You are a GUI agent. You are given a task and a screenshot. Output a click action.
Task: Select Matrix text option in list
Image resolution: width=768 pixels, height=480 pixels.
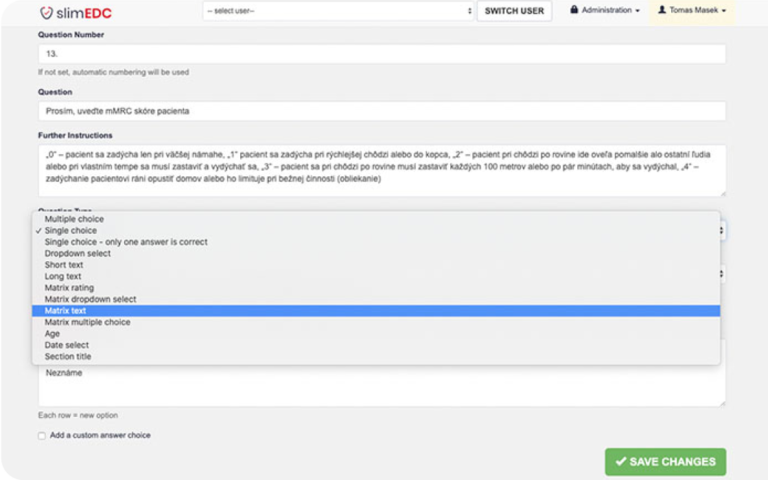tap(376, 311)
